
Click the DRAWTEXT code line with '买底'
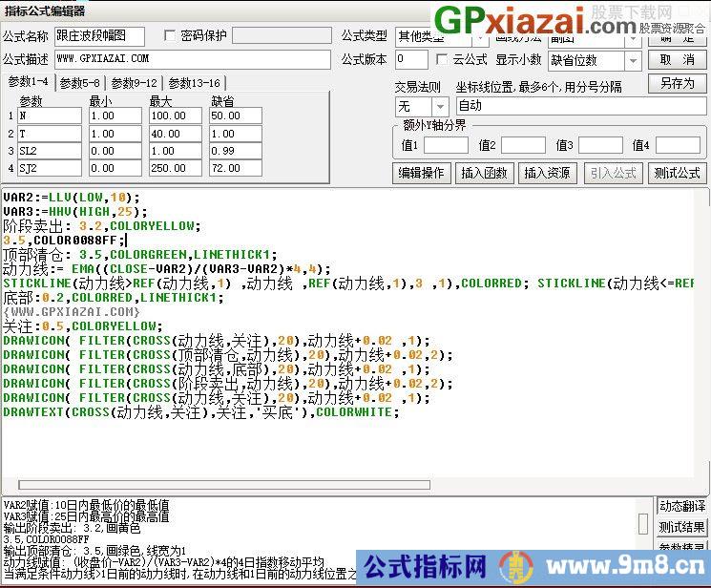click(200, 412)
